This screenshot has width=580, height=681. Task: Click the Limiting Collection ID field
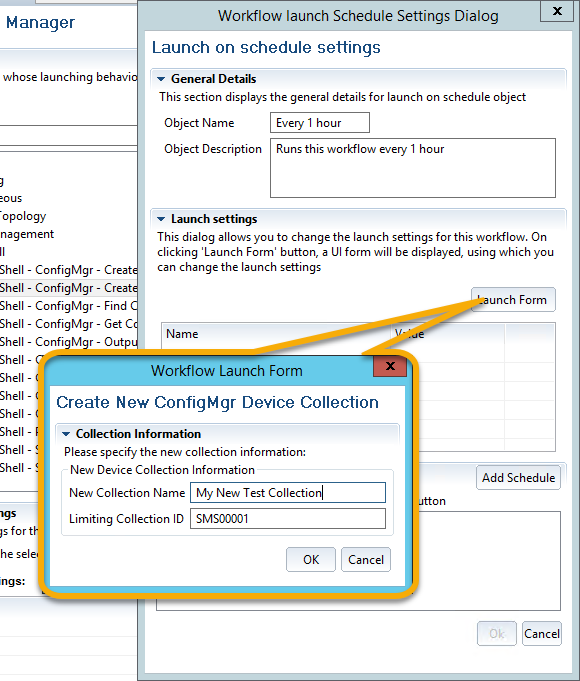pyautogui.click(x=288, y=519)
